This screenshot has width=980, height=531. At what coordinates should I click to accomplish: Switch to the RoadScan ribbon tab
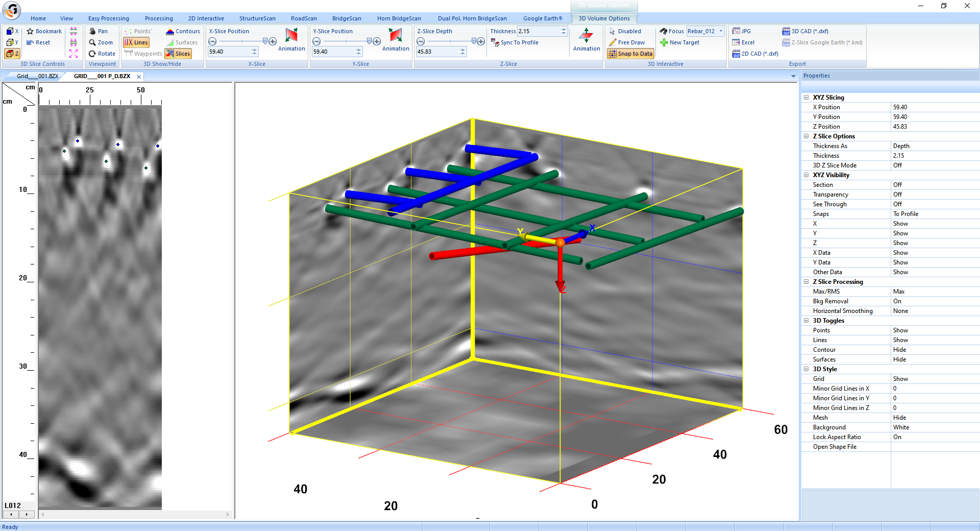pos(304,18)
